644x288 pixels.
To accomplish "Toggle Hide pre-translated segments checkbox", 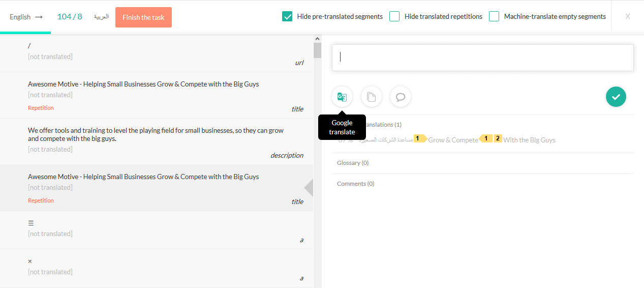I will (x=287, y=16).
